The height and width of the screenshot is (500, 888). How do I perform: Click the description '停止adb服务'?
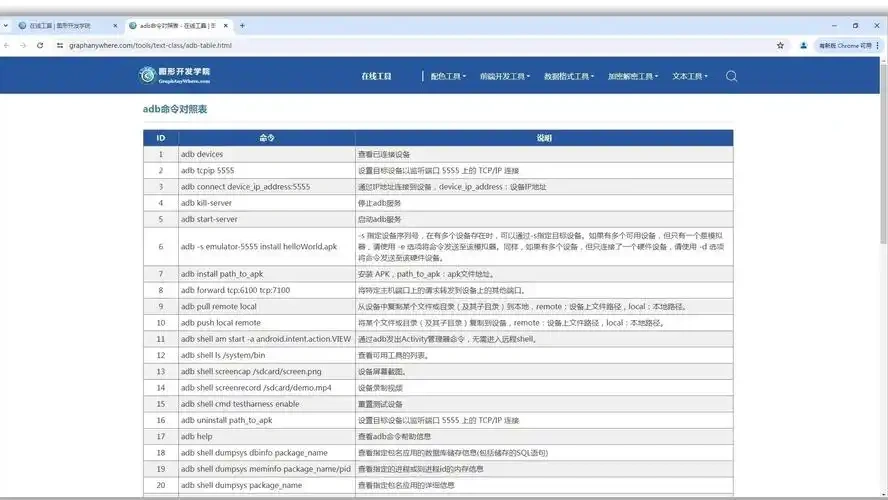pyautogui.click(x=379, y=203)
